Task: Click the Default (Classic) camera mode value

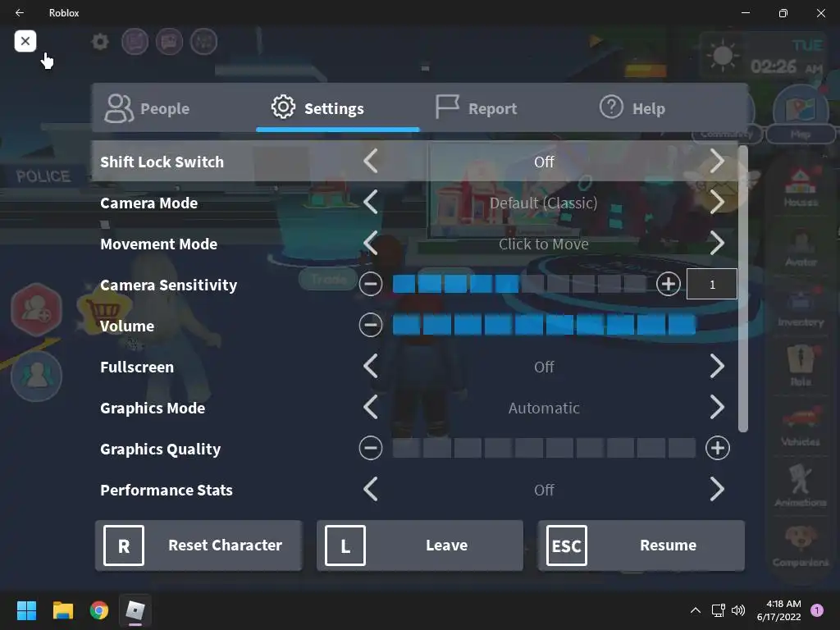Action: pyautogui.click(x=543, y=203)
